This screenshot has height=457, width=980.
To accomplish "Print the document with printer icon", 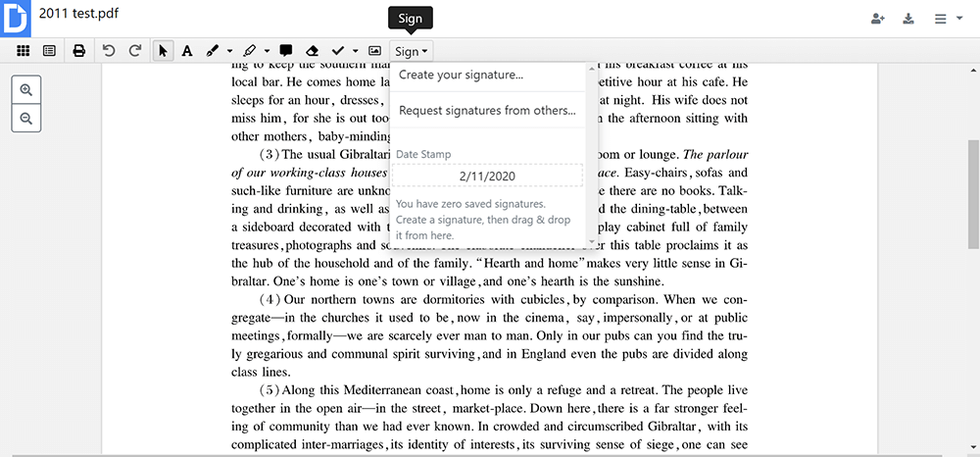I will pyautogui.click(x=79, y=51).
